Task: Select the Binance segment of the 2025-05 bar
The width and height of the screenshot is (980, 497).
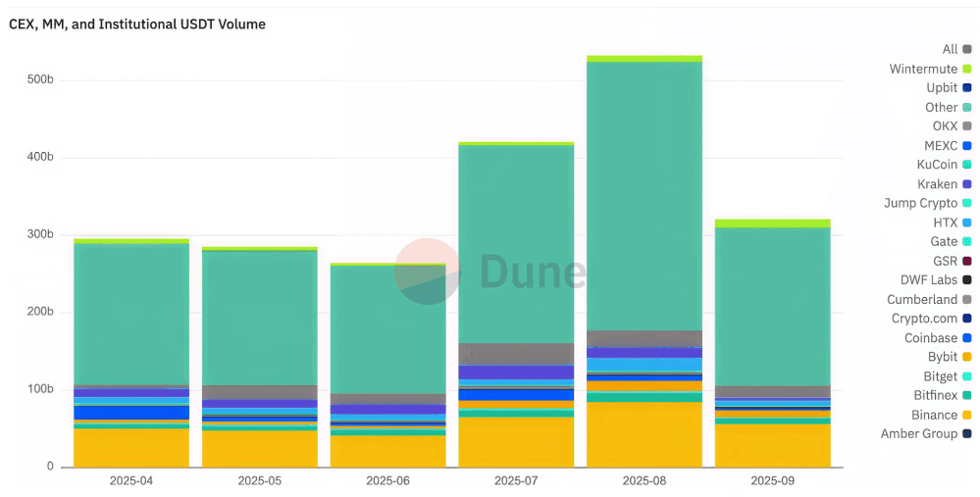Action: [x=259, y=449]
